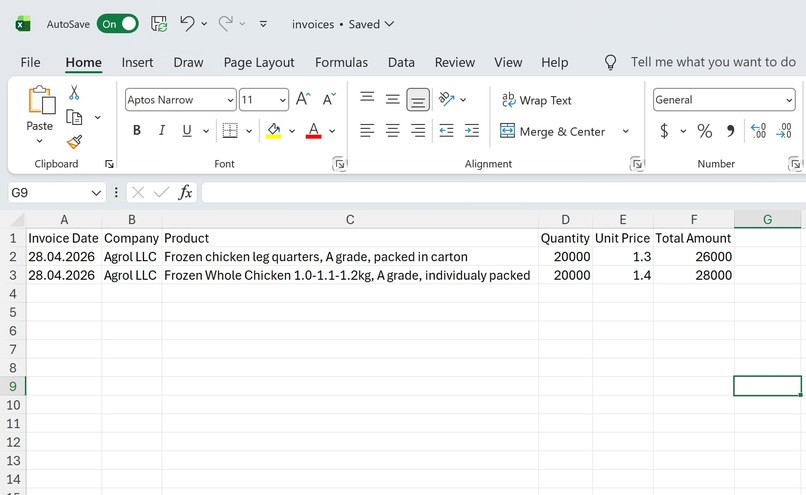The width and height of the screenshot is (806, 495).
Task: Open the File tab
Action: coord(30,62)
